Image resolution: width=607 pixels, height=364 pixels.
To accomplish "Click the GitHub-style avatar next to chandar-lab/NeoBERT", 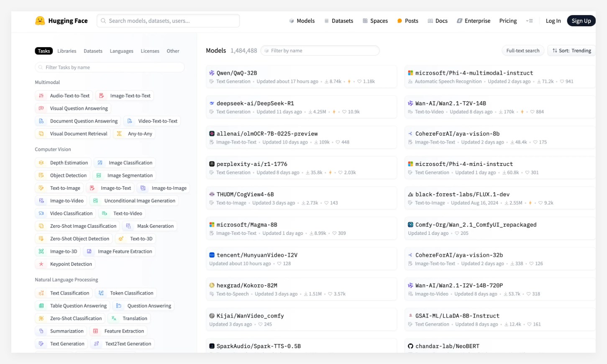I will (410, 346).
